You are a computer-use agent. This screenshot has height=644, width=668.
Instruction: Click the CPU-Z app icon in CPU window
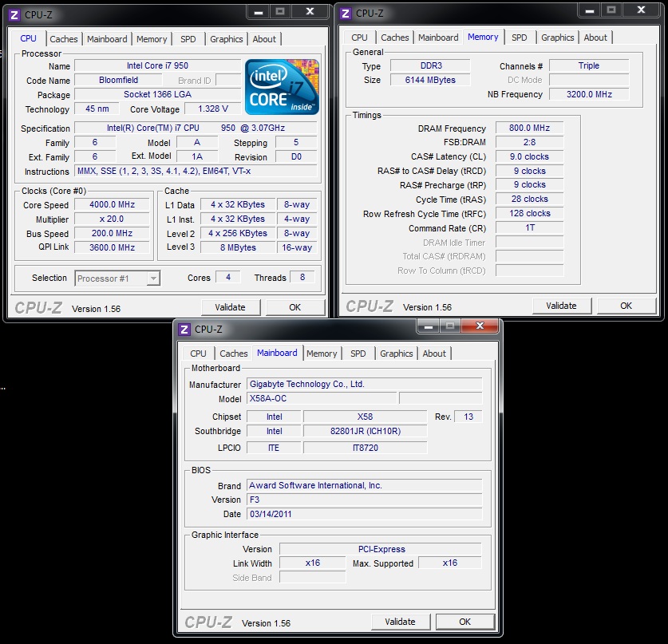tap(14, 15)
